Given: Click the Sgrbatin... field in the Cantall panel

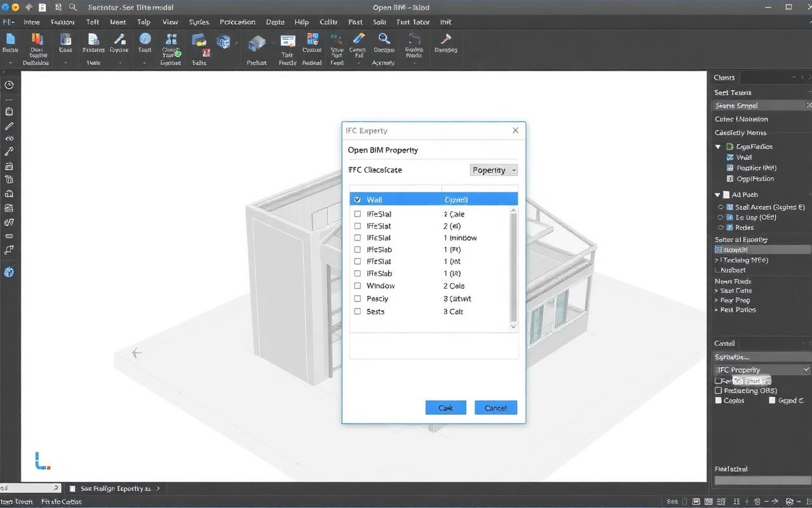Looking at the screenshot, I should click(x=762, y=357).
